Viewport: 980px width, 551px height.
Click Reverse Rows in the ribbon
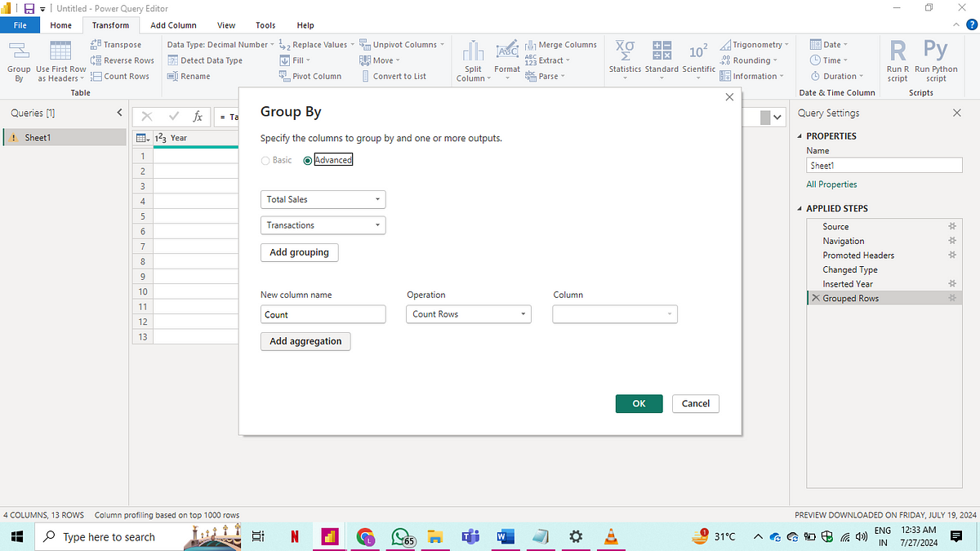pos(122,60)
